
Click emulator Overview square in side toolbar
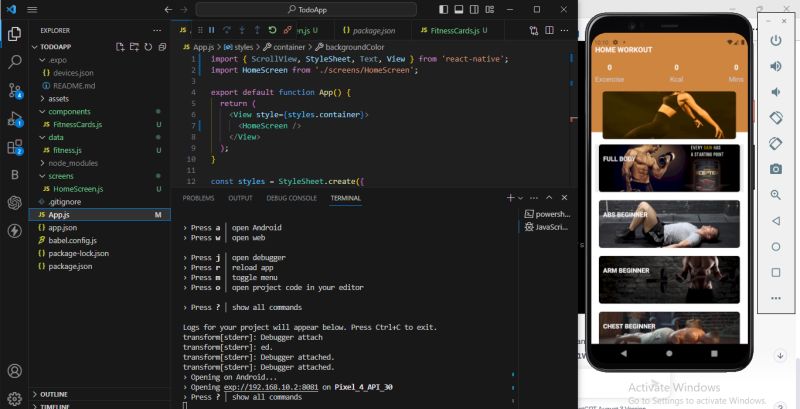click(776, 272)
